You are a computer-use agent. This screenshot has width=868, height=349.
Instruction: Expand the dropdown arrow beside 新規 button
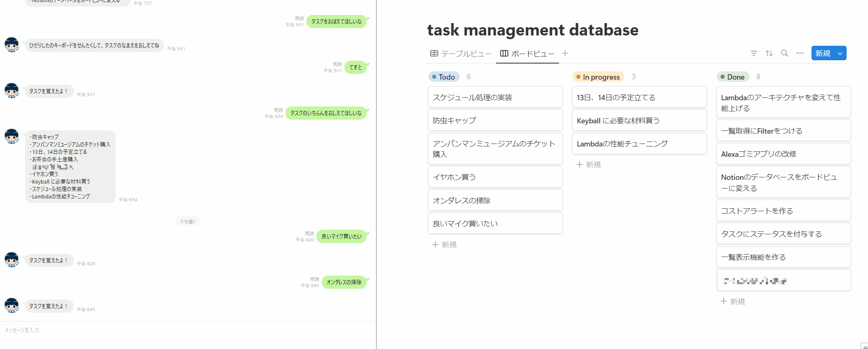coord(840,53)
